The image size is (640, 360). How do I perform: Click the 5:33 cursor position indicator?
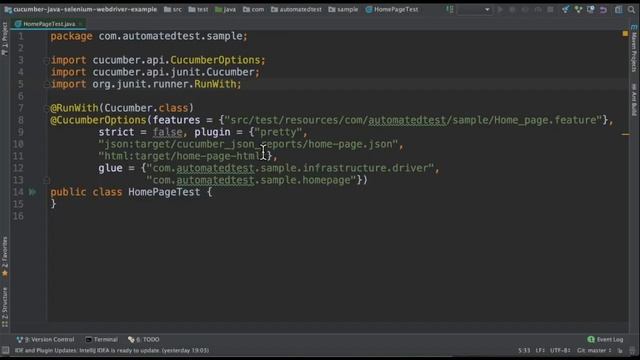pos(524,351)
